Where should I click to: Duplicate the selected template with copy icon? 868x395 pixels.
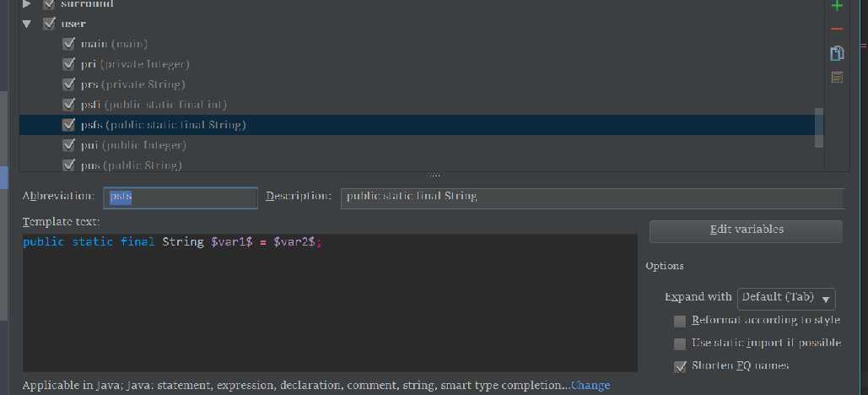point(837,53)
